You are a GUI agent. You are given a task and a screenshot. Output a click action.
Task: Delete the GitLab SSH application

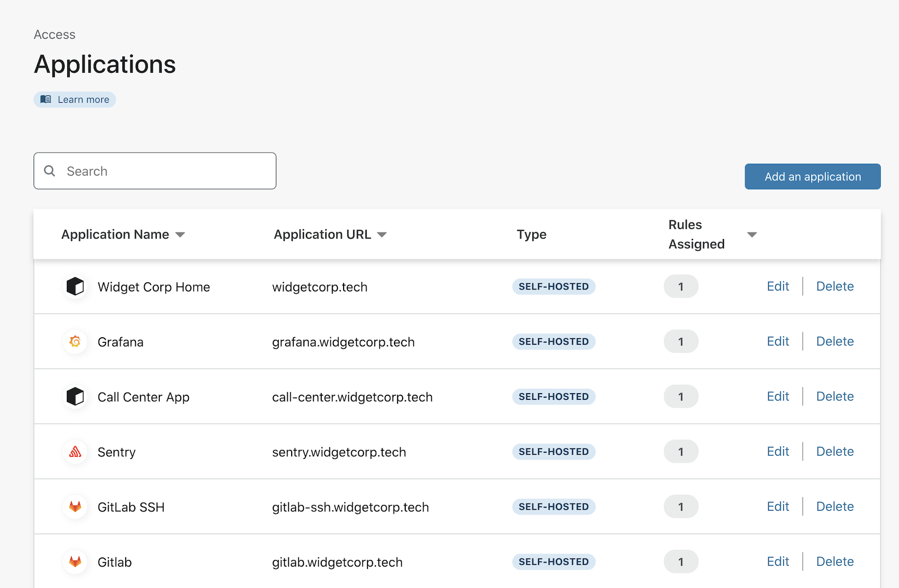coord(834,507)
